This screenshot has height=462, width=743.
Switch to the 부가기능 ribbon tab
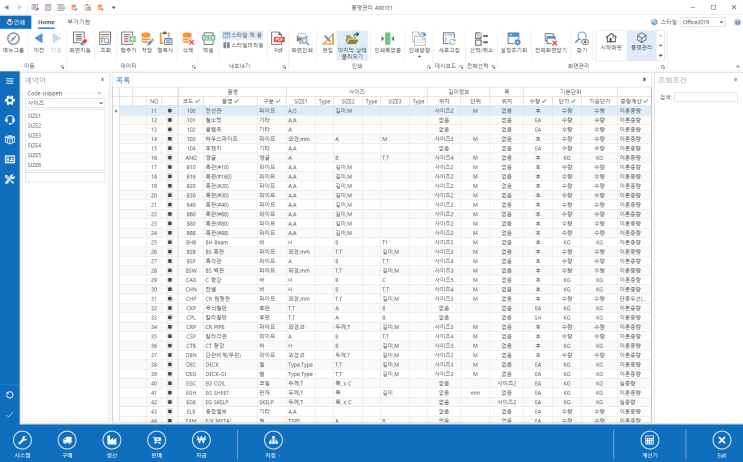[79, 22]
